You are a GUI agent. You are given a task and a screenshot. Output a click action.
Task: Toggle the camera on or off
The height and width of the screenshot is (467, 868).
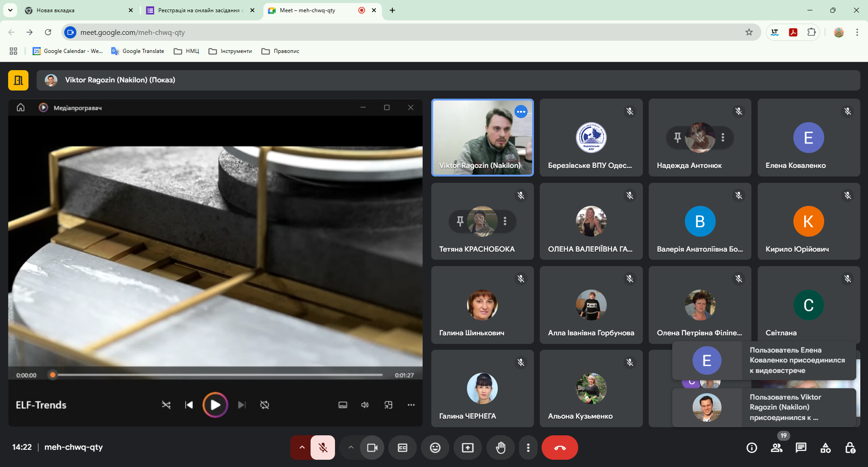point(372,448)
